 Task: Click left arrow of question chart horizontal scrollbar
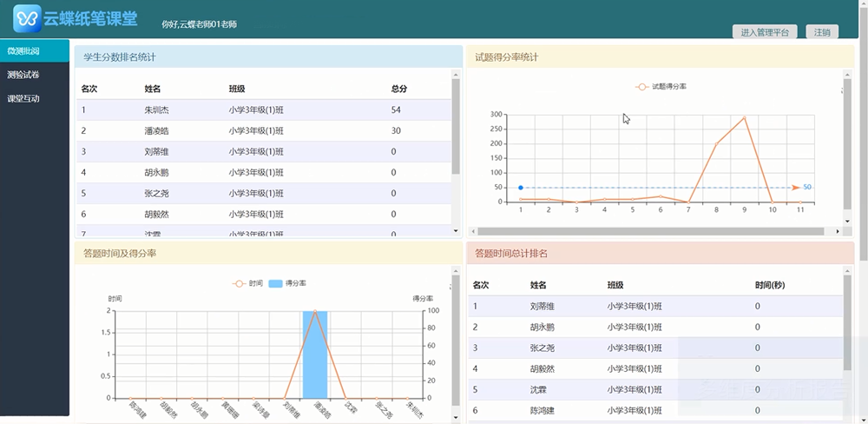tap(473, 231)
